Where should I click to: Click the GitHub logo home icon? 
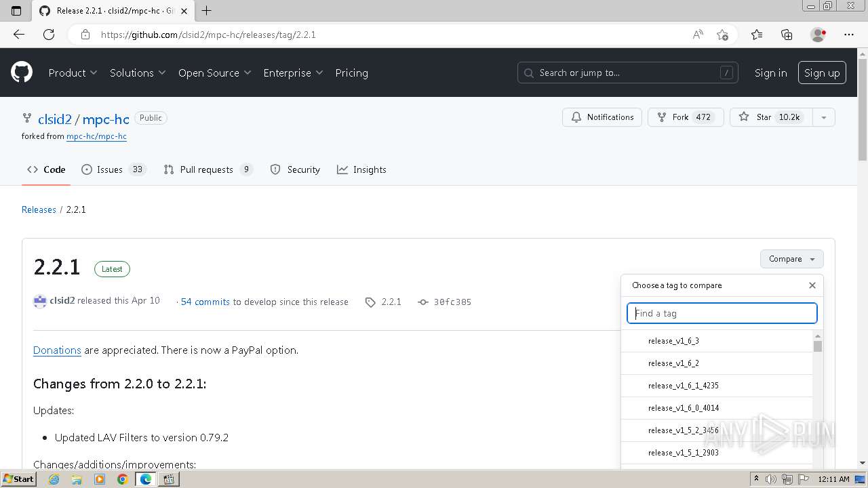coord(22,73)
